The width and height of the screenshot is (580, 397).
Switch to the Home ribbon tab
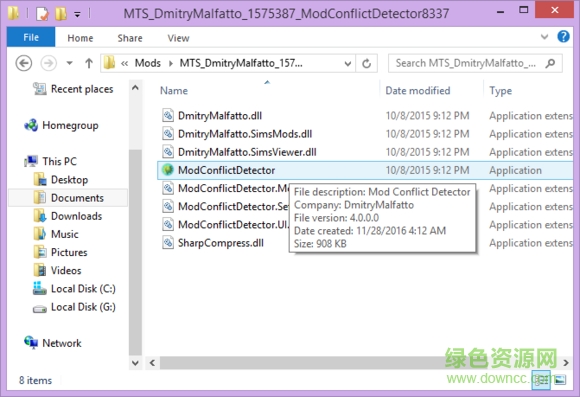80,38
